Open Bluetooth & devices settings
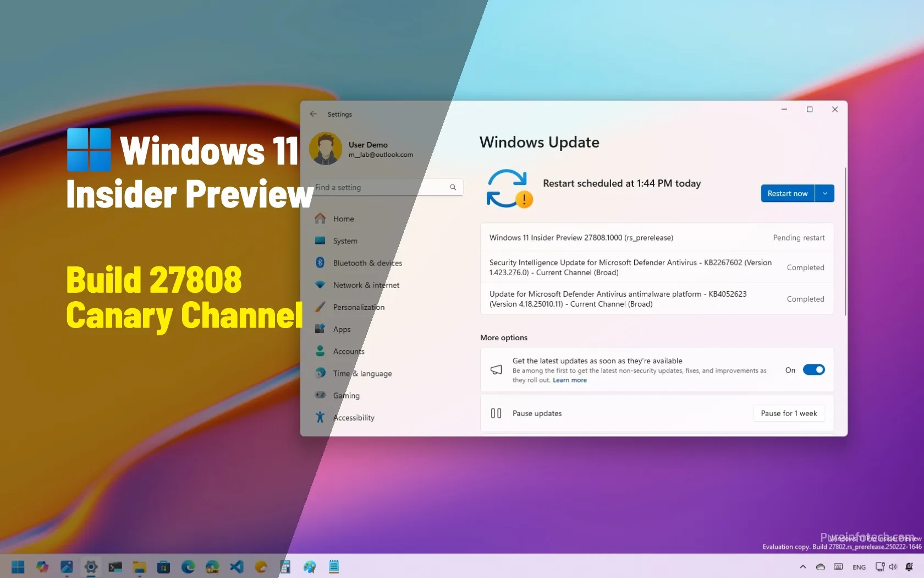924x578 pixels. [x=366, y=263]
